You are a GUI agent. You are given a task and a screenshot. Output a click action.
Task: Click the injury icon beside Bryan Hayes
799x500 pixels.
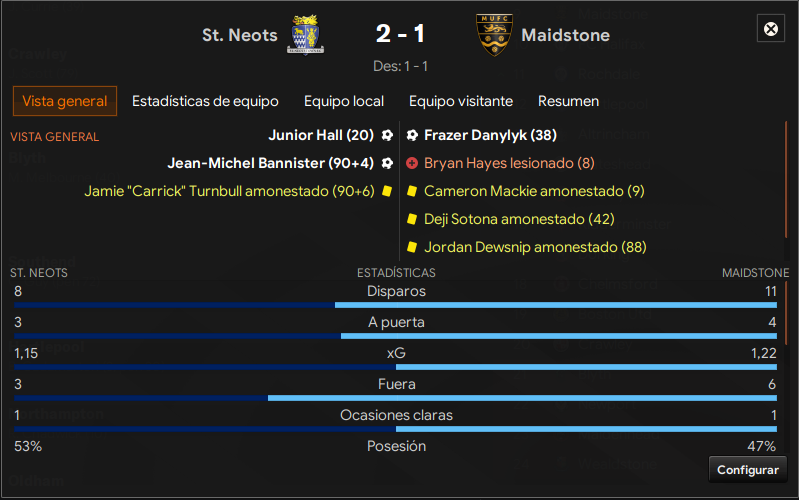tap(412, 163)
